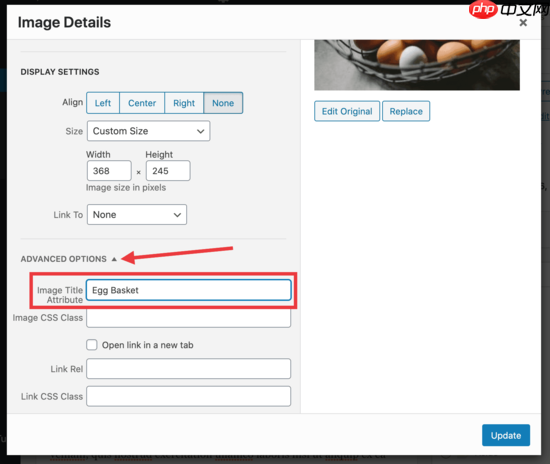The image size is (550, 464).
Task: Select the None alignment option
Action: pyautogui.click(x=223, y=103)
